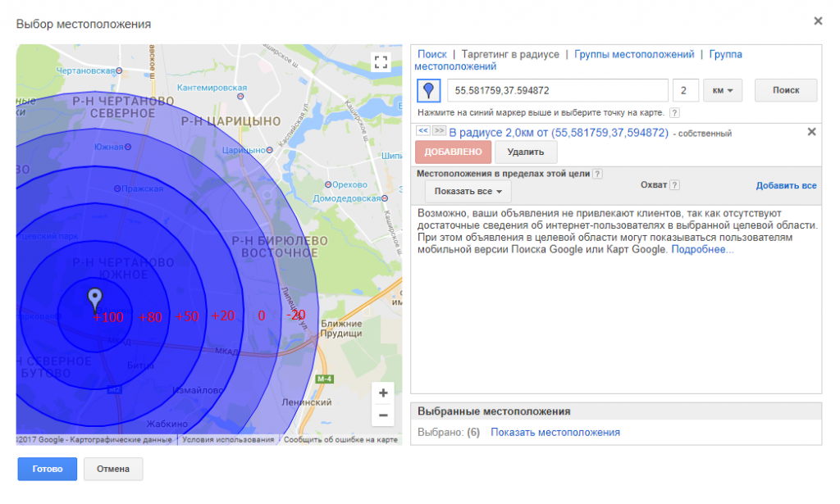The width and height of the screenshot is (840, 504).
Task: Click the radius value field
Action: pyautogui.click(x=685, y=90)
